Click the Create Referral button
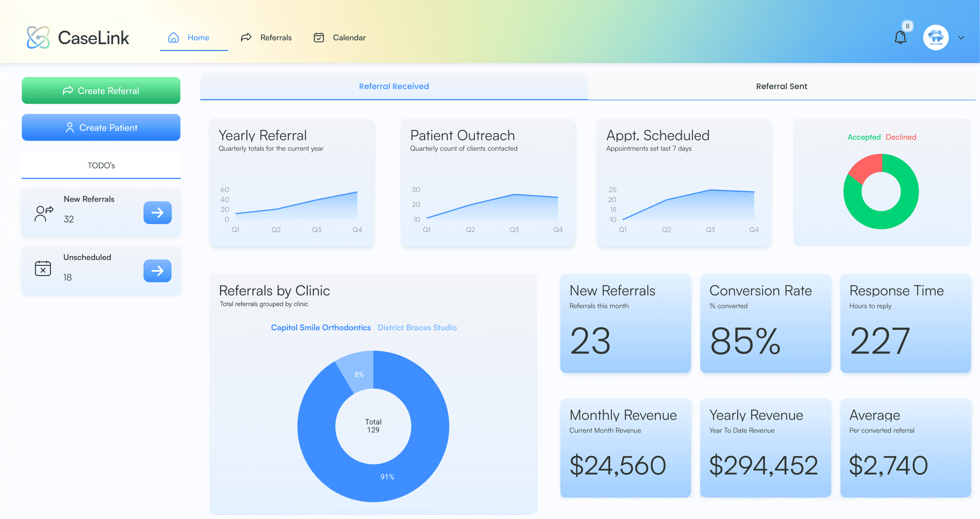This screenshot has width=980, height=519. pyautogui.click(x=101, y=91)
